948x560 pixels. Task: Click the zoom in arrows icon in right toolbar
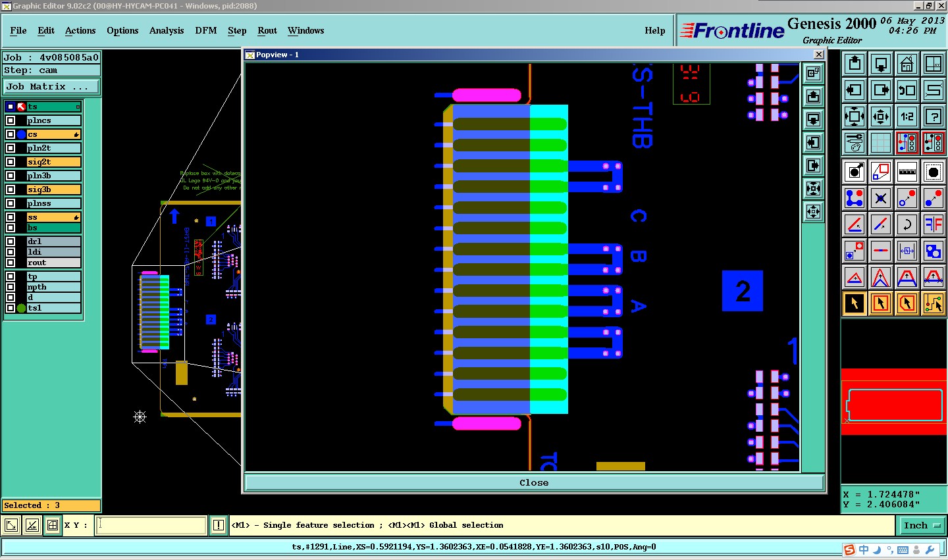coord(855,116)
